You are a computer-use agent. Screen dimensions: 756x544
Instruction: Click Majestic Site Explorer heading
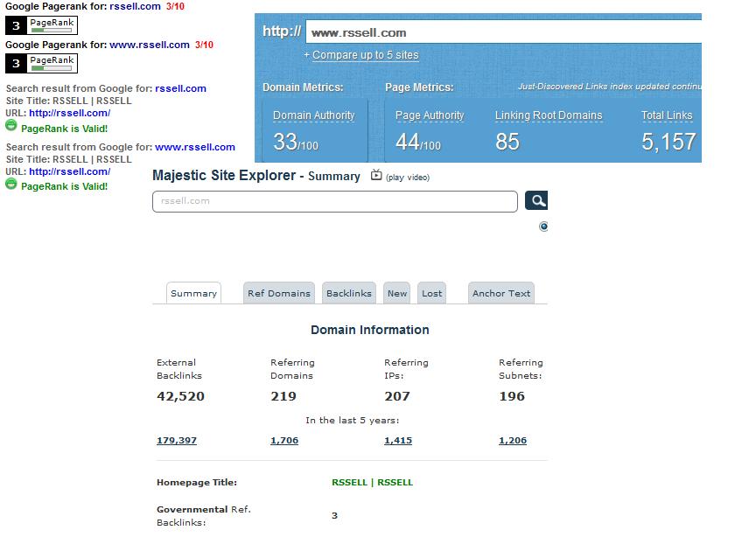[224, 176]
